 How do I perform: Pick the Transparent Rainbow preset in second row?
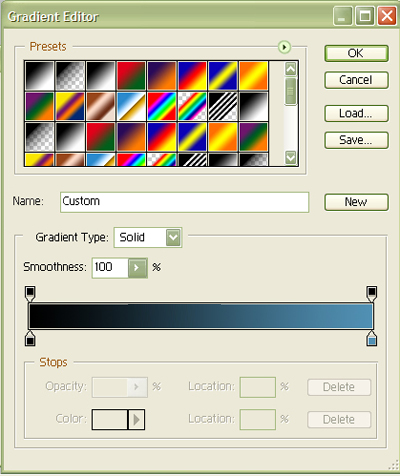192,107
